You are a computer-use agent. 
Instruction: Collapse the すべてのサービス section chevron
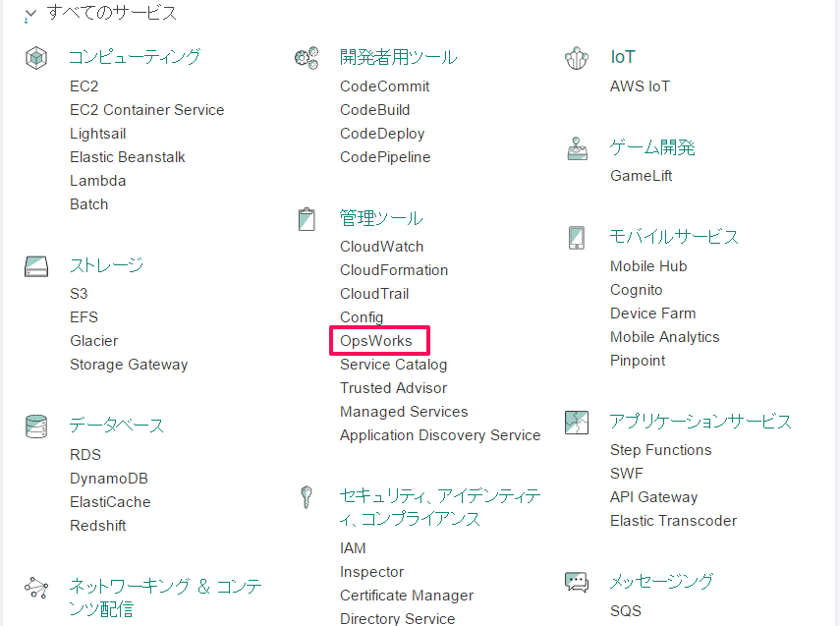(30, 15)
